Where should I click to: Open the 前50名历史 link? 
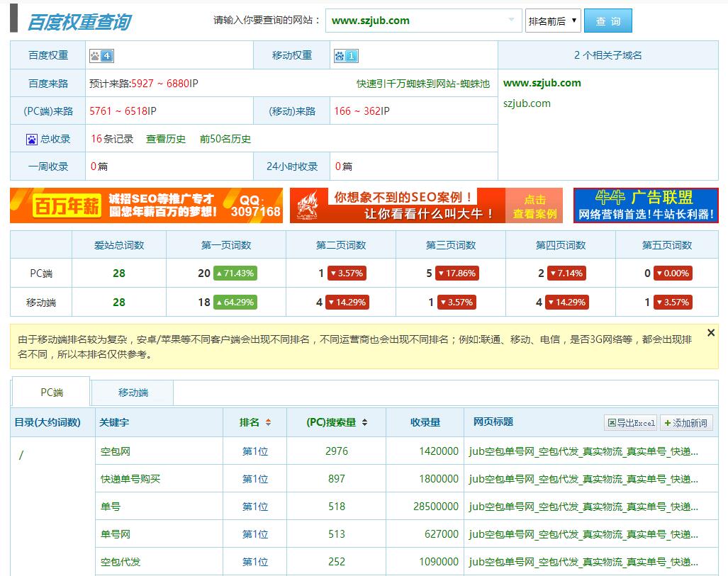tap(225, 140)
